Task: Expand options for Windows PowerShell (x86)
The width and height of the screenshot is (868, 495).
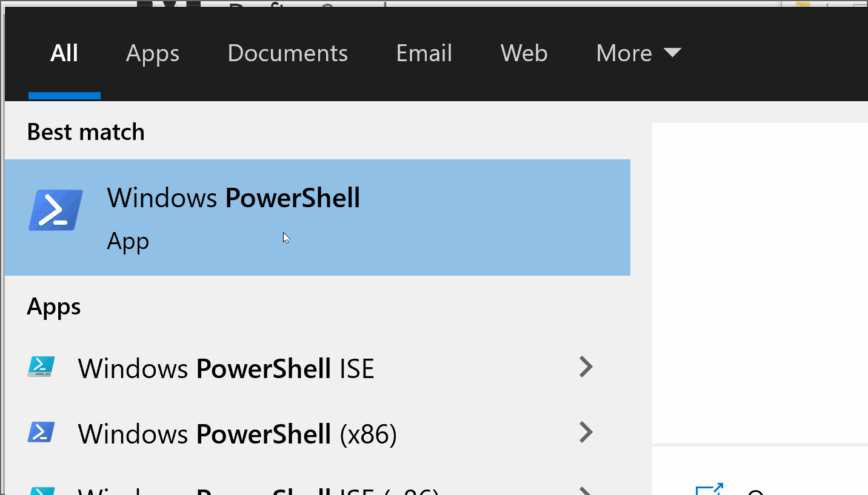Action: [586, 433]
